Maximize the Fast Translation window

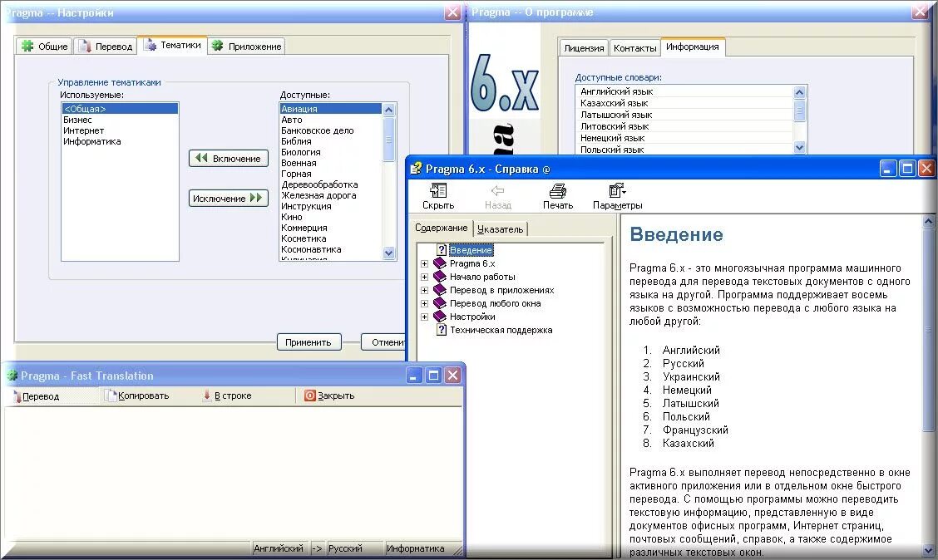pos(434,376)
